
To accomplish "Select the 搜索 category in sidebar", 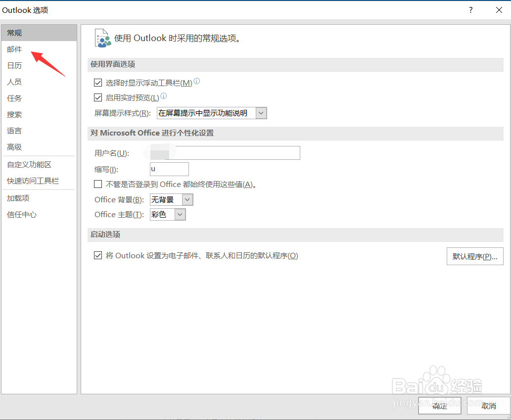I will coord(14,114).
